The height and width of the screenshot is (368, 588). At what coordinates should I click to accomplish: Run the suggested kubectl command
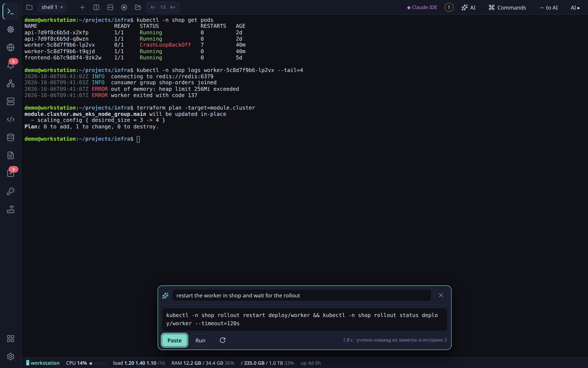tap(200, 340)
